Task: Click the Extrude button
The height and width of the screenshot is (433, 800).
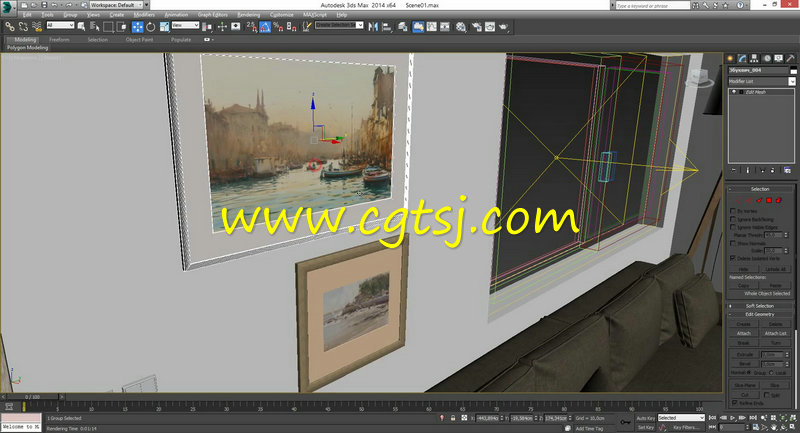Action: coord(745,354)
